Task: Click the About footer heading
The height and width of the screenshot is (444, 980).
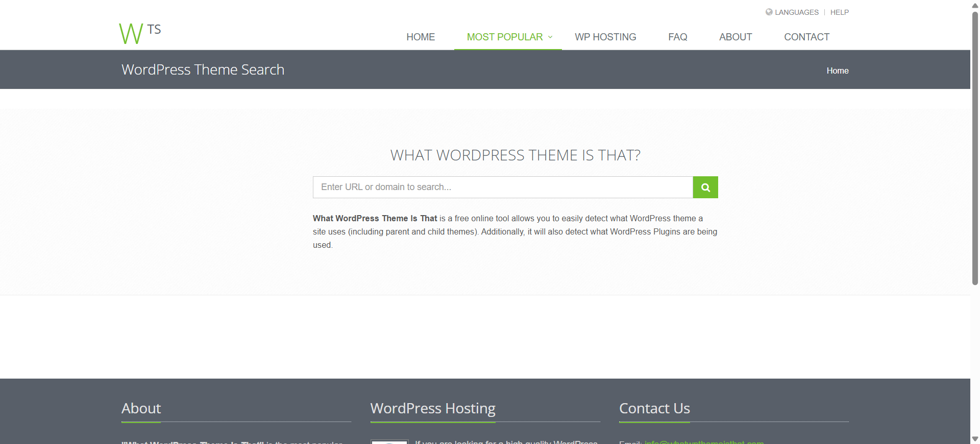Action: 141,408
